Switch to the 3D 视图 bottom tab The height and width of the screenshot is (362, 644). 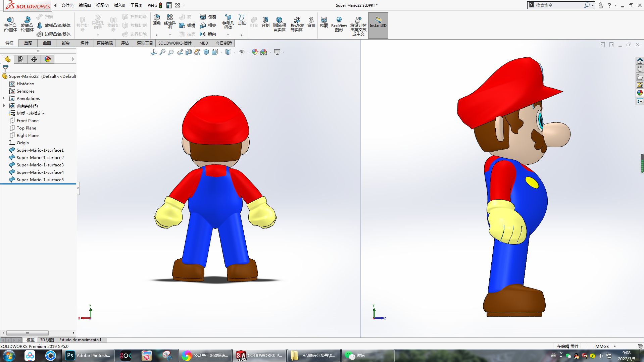click(47, 340)
